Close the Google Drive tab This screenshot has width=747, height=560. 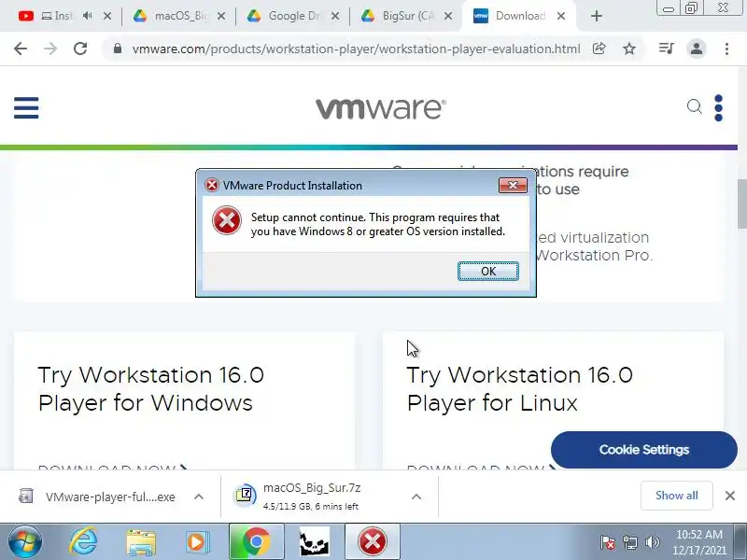[x=335, y=16]
